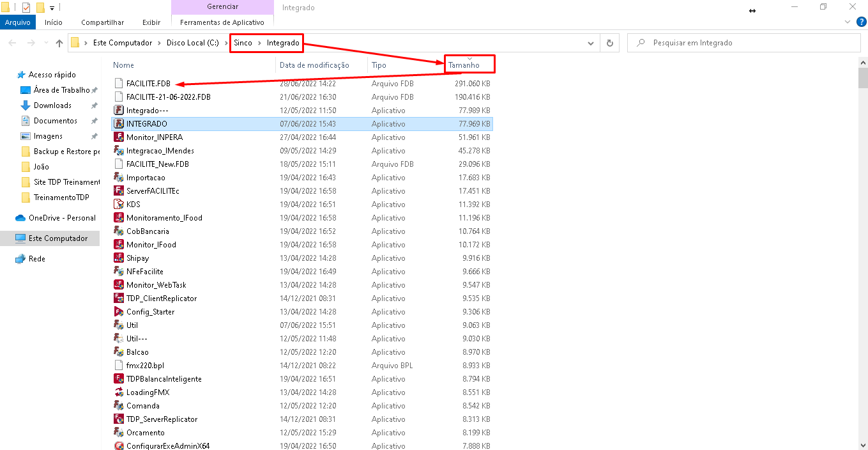Screen dimensions: 868x450
Task: Open Área de Trabalho in sidebar
Action: pos(61,90)
